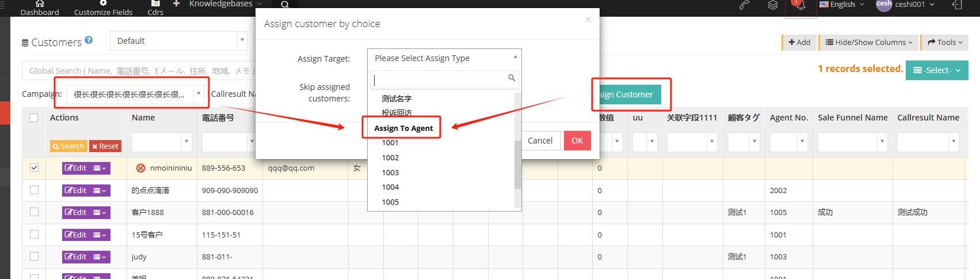Select agent 1001 in the list
This screenshot has width=980, height=279.
tap(390, 143)
